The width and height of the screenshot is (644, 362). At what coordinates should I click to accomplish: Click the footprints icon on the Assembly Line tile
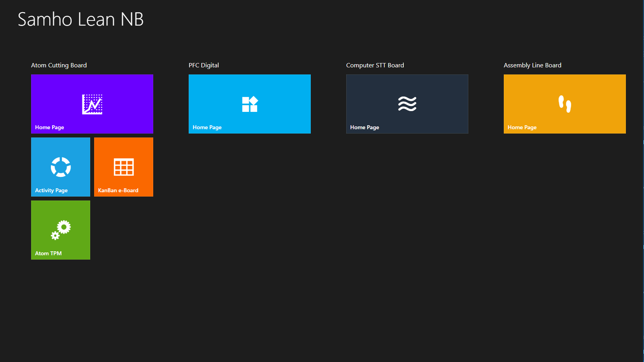565,104
